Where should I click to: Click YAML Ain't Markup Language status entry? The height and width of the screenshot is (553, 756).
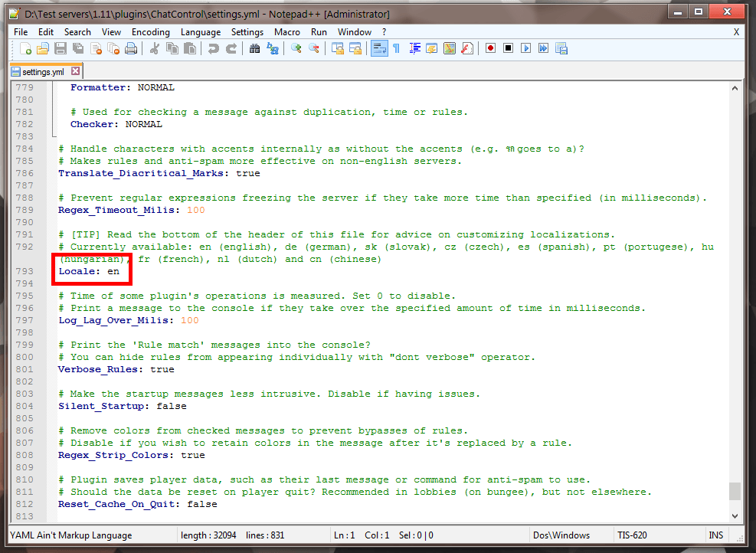(x=71, y=535)
